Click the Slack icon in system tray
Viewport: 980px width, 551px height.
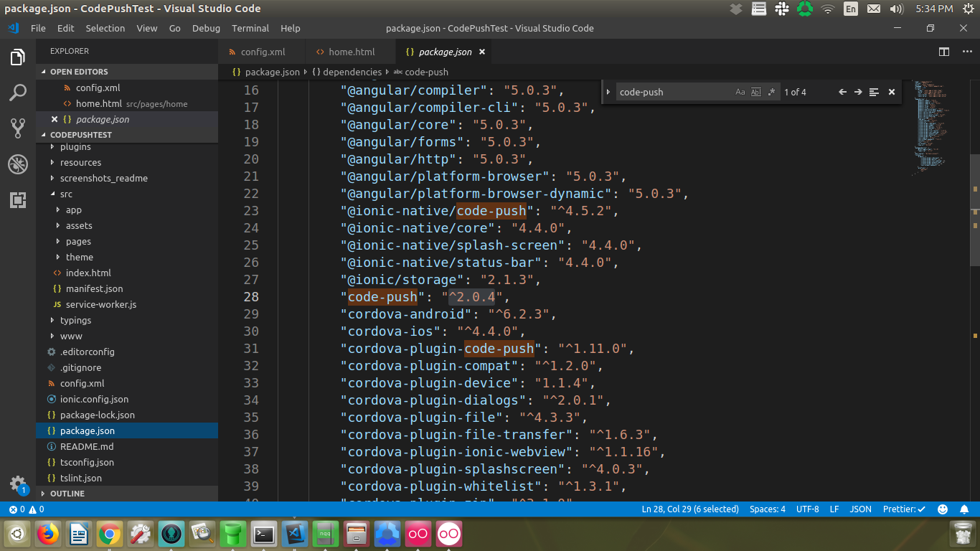(782, 9)
